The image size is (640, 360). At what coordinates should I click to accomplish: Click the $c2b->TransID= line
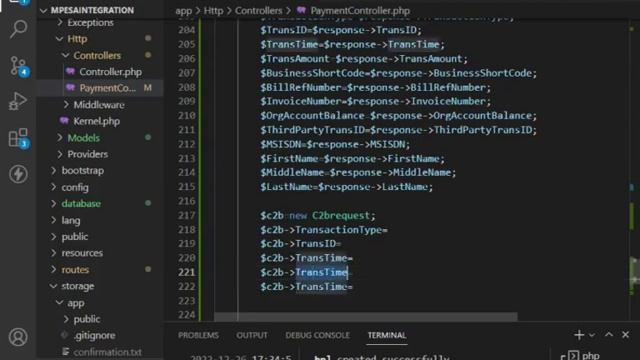[300, 244]
